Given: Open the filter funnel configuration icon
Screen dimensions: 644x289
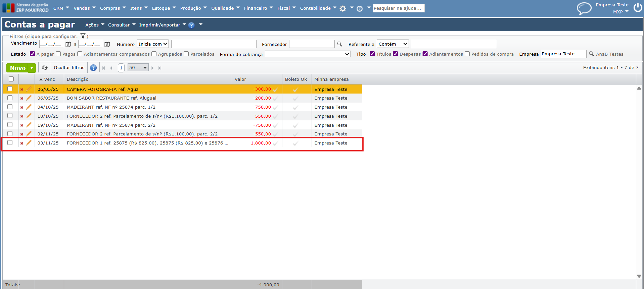Looking at the screenshot, I should (x=83, y=36).
